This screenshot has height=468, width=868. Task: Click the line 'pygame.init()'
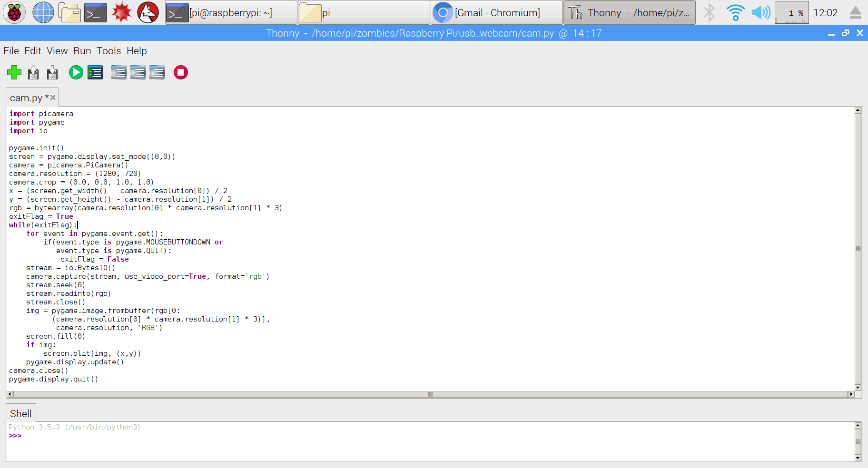(36, 148)
